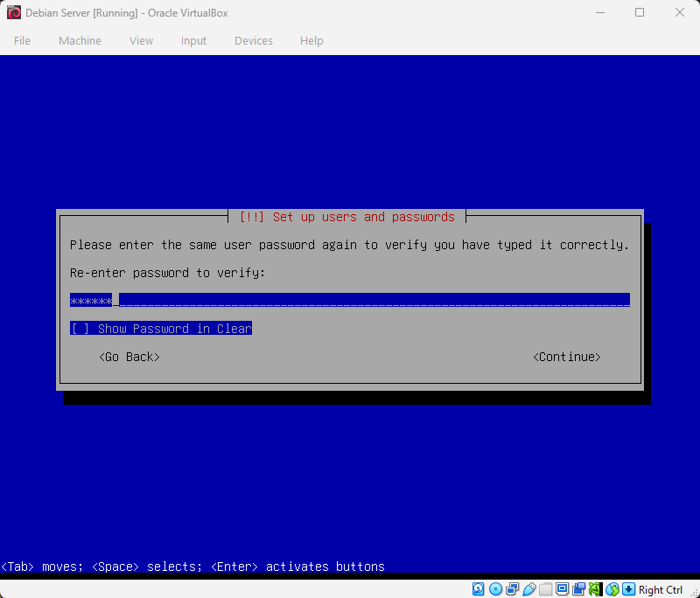
Task: Open the Machine menu
Action: [x=80, y=40]
